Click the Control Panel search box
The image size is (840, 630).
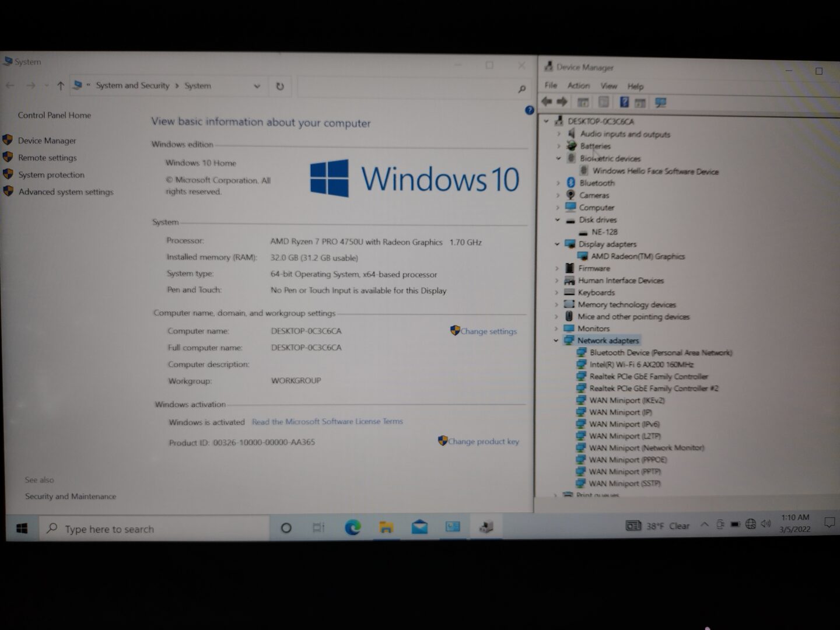pyautogui.click(x=413, y=87)
